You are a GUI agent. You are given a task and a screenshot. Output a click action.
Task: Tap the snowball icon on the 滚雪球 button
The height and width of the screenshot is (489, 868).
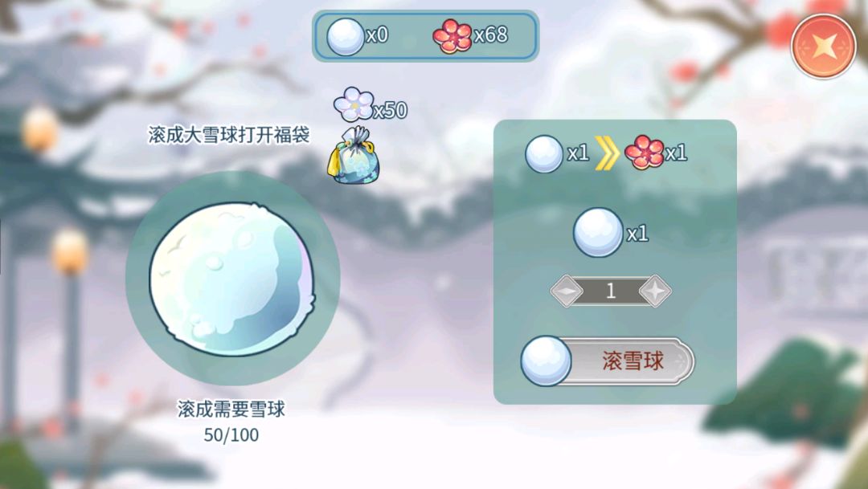546,361
